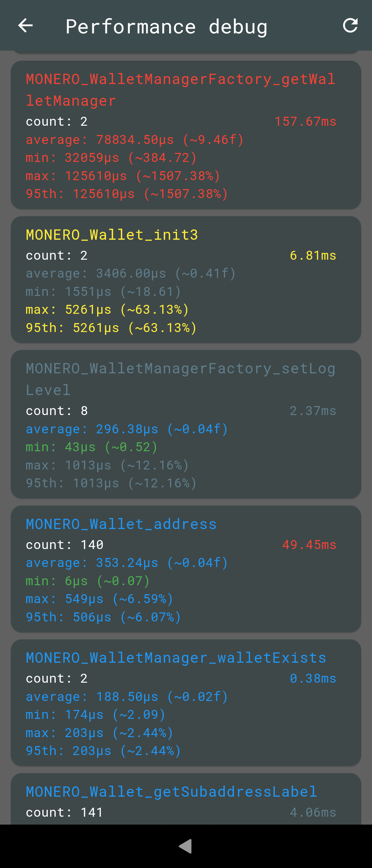This screenshot has width=372, height=868.
Task: Tap the 49.45ms total time value
Action: tap(309, 545)
